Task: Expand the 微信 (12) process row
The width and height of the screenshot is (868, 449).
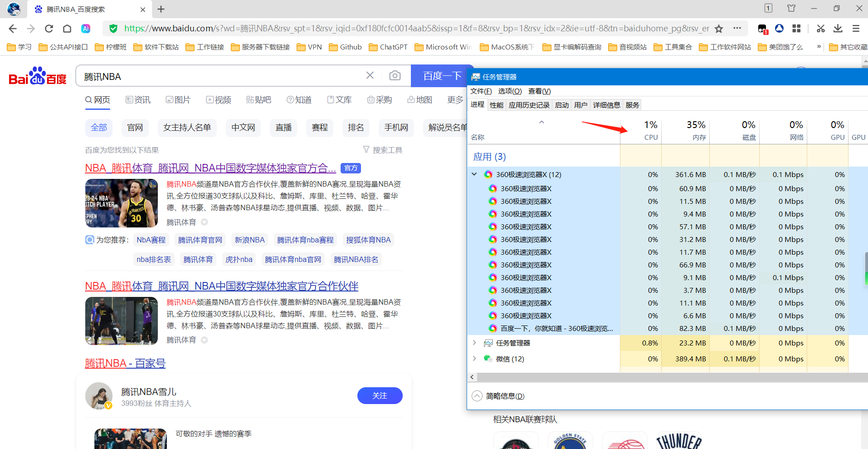Action: tap(474, 359)
